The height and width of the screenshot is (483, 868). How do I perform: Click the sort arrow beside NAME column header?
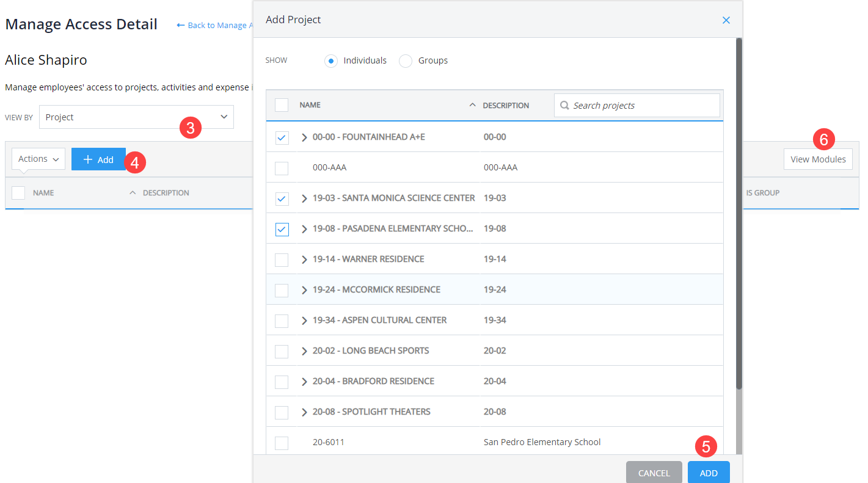[x=472, y=104]
